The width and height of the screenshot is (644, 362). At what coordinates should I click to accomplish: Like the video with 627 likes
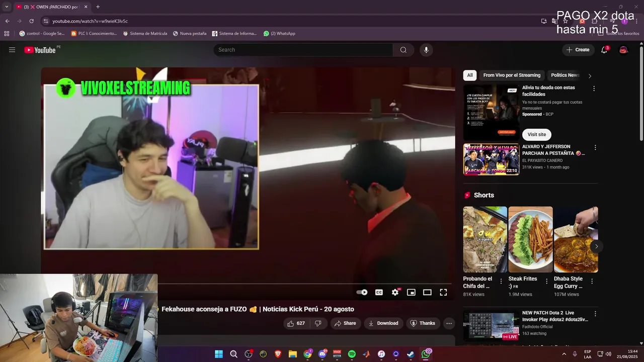[x=296, y=323]
